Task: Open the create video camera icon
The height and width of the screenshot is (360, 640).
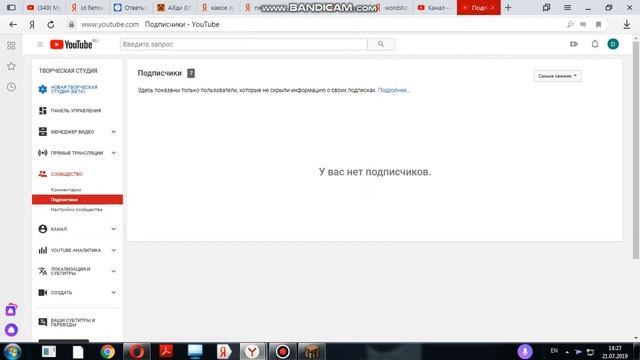Action: pyautogui.click(x=574, y=44)
